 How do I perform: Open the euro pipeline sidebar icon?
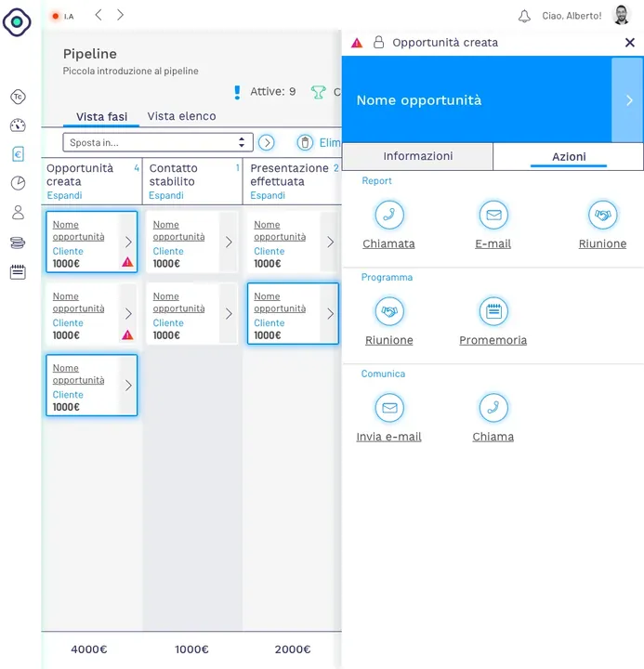click(18, 154)
